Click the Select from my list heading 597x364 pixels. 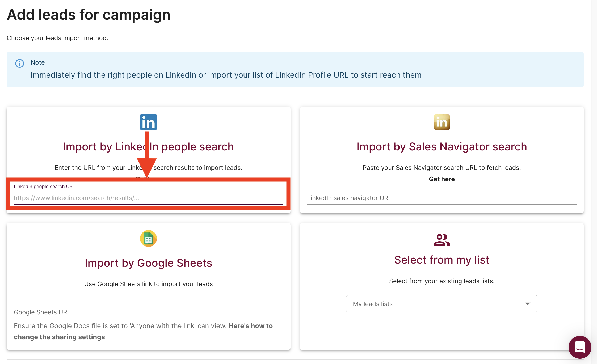(442, 260)
